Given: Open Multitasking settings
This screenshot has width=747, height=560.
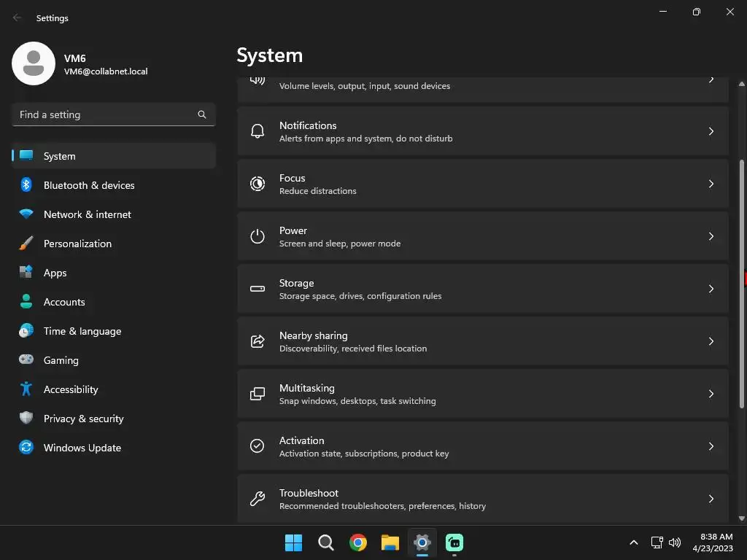Looking at the screenshot, I should tap(483, 394).
